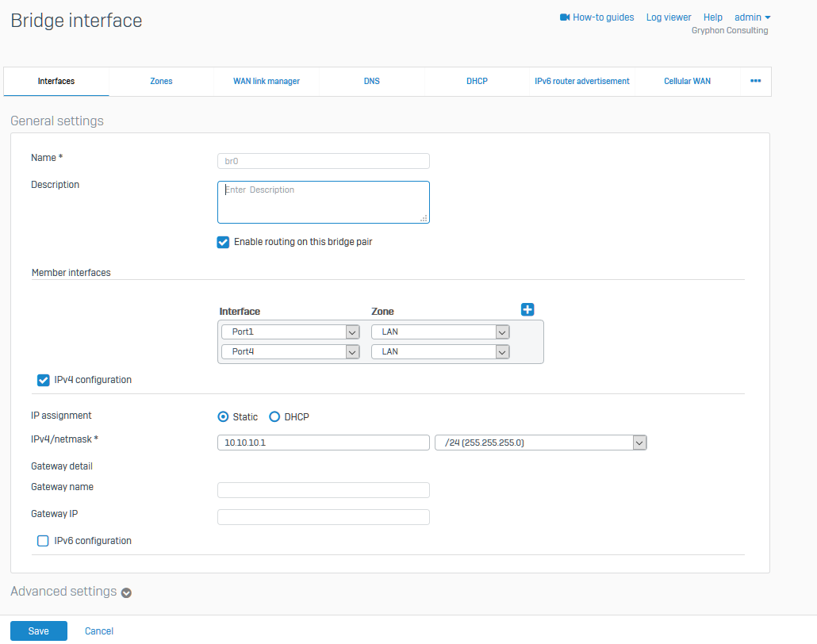Click the General settings heading
The height and width of the screenshot is (644, 817).
point(57,121)
